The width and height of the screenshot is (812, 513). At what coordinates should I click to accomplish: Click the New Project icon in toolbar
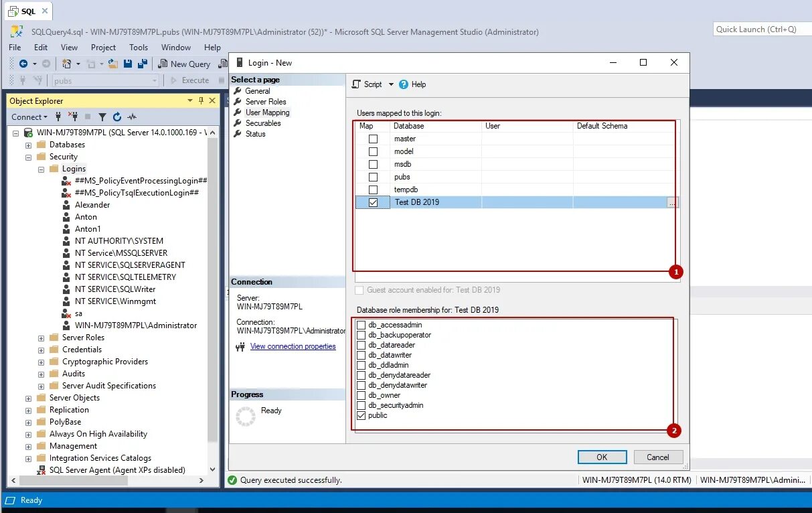tap(66, 64)
